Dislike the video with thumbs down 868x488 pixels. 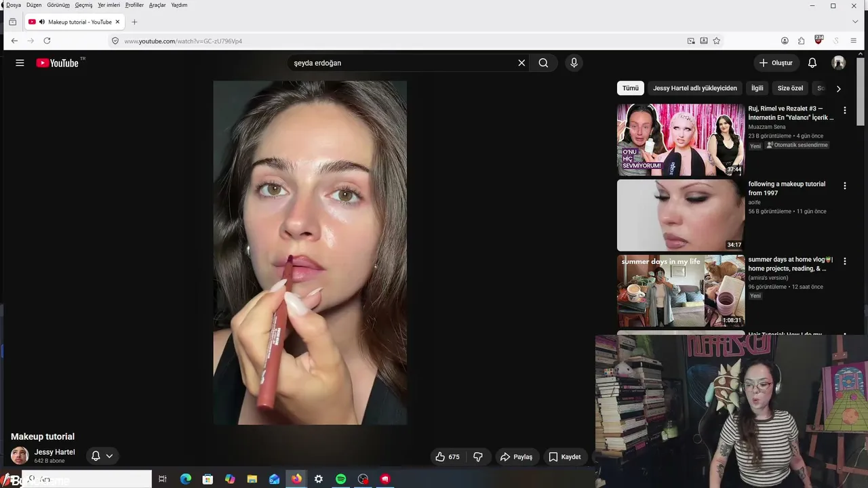[x=478, y=457]
